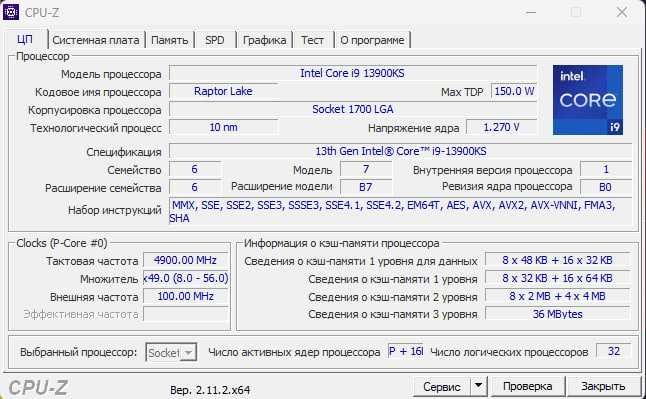Open the О программе tab
This screenshot has height=399, width=646.
(372, 40)
